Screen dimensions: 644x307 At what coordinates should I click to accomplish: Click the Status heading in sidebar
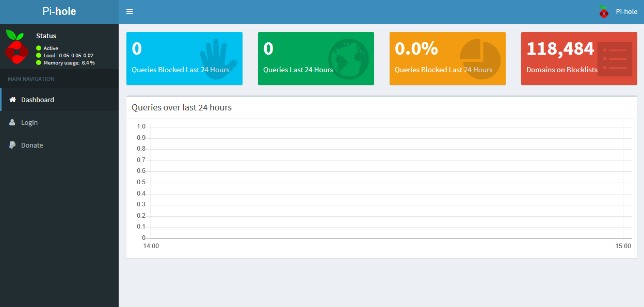pos(46,36)
